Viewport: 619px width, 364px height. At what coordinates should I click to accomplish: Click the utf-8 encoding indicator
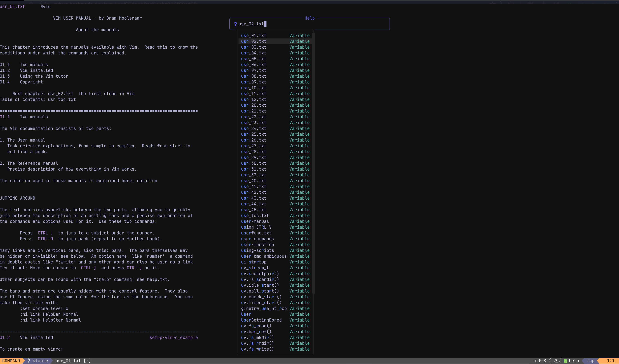click(x=539, y=361)
